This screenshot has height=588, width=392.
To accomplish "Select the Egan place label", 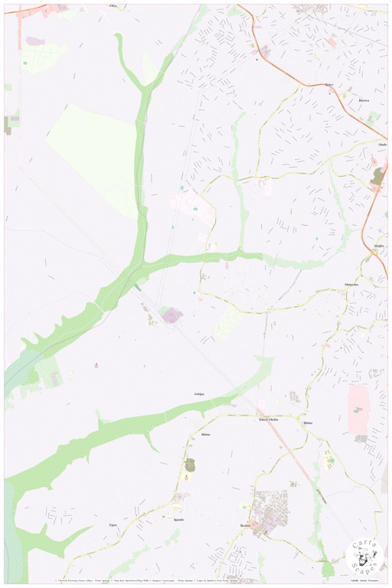I will 113,524.
